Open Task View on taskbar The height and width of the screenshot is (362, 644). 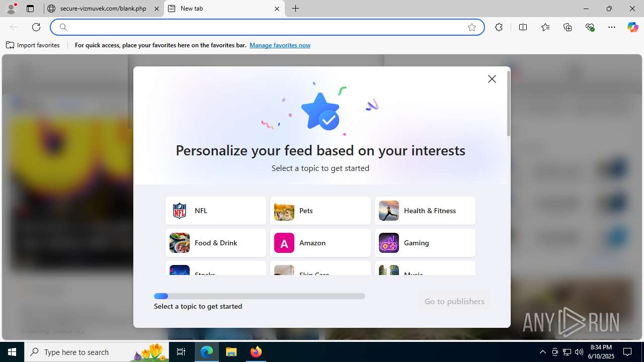coord(182,352)
